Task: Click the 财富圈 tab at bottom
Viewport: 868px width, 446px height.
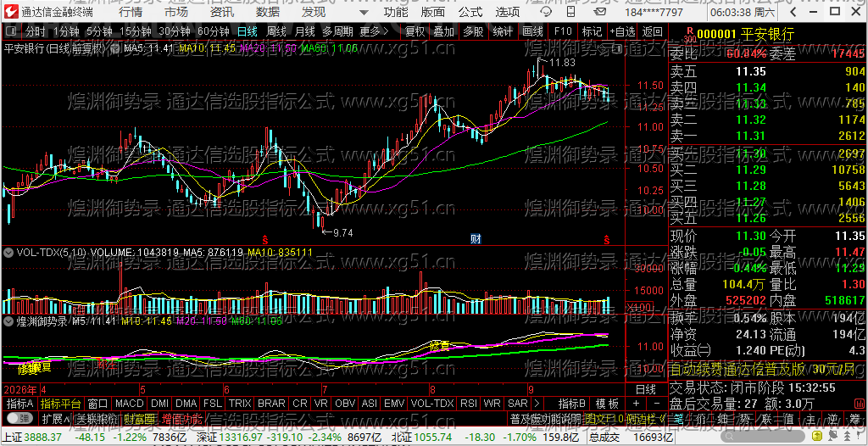Action: (139, 417)
